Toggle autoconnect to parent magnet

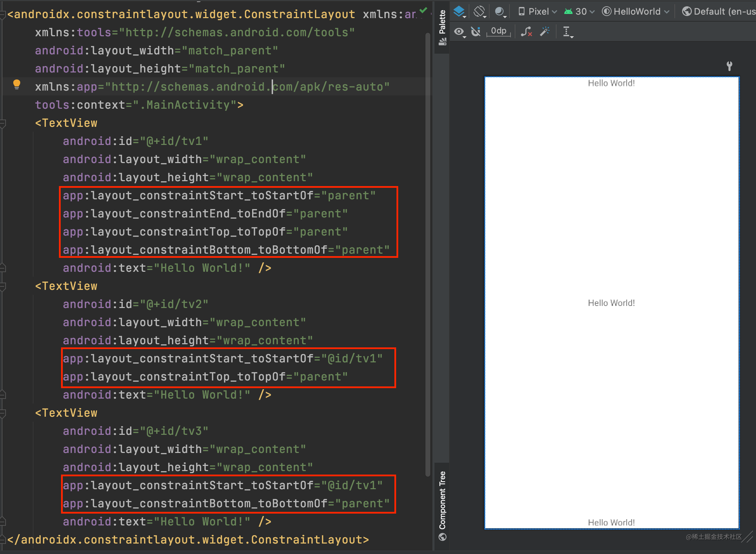(476, 32)
